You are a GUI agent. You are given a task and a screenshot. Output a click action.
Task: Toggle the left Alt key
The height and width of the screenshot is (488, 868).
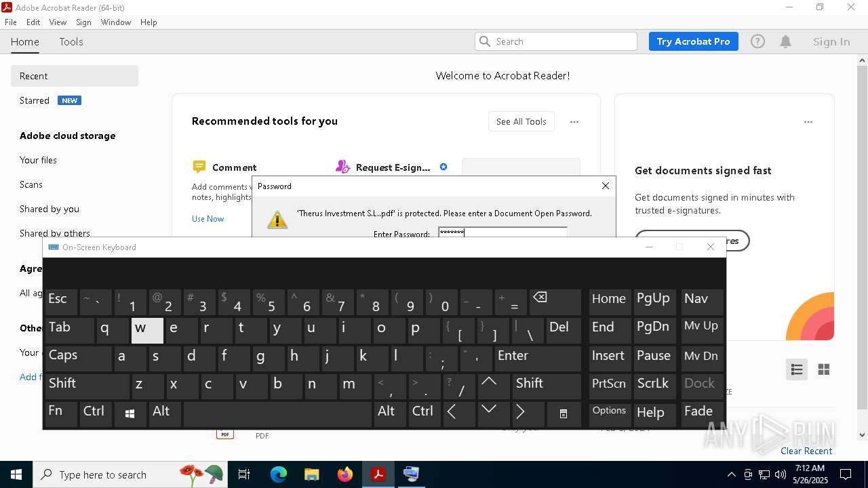tap(165, 414)
